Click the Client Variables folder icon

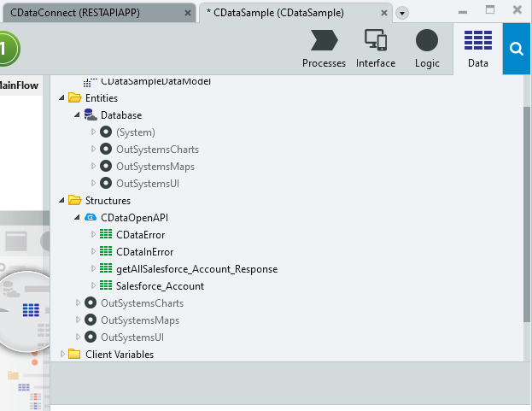click(x=74, y=354)
